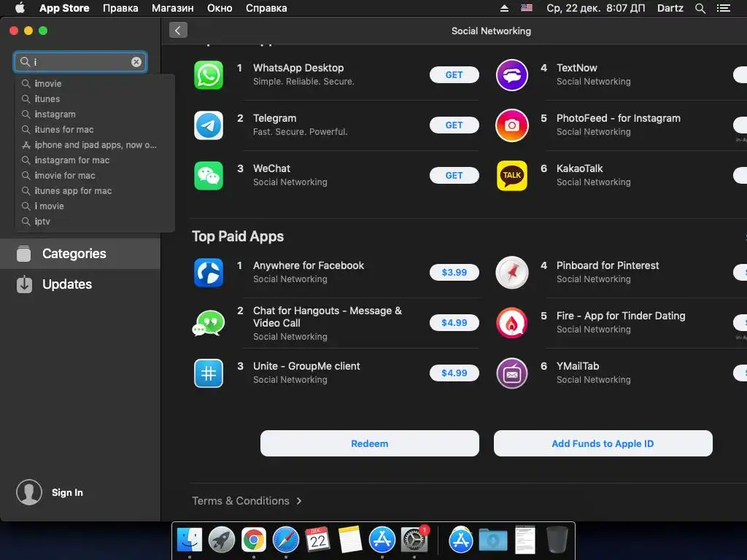Open the Anywhere for Facebook icon
The width and height of the screenshot is (747, 560).
coord(208,273)
